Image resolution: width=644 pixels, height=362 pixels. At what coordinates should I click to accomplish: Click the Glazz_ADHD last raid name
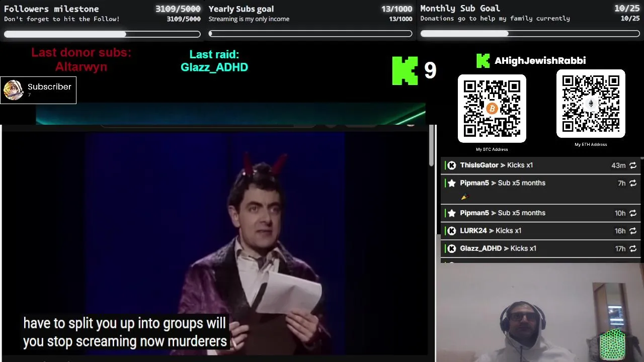(x=214, y=67)
